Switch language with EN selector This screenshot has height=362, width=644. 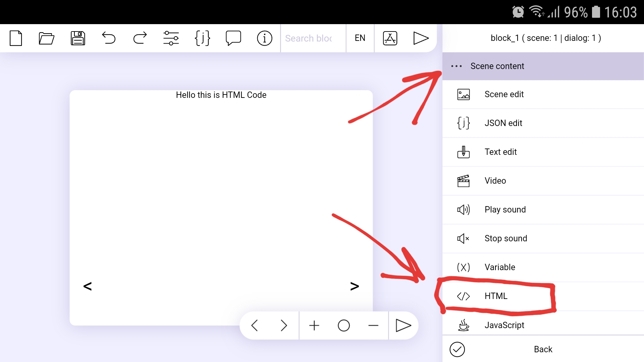coord(360,38)
